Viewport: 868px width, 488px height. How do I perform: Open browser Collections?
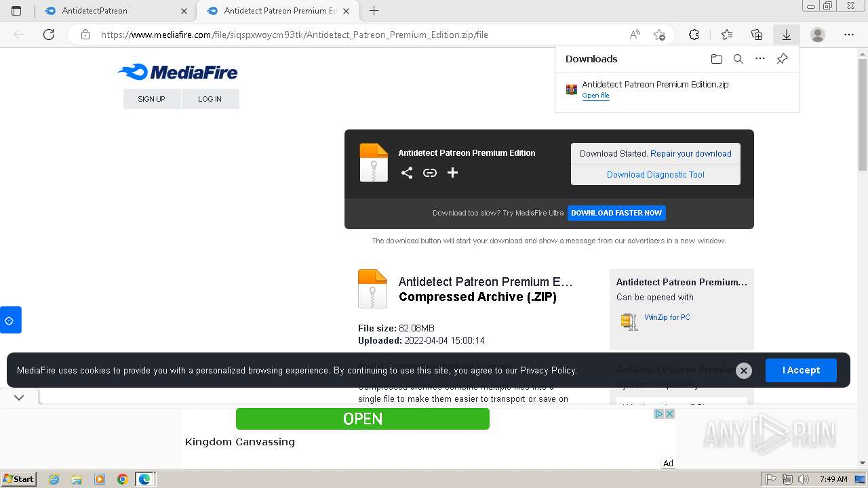pos(757,35)
